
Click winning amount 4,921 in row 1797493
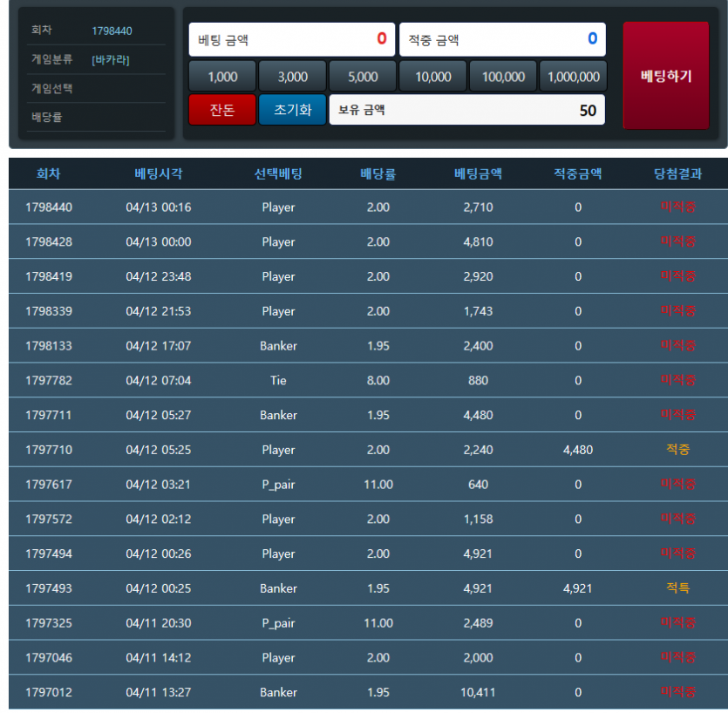577,588
